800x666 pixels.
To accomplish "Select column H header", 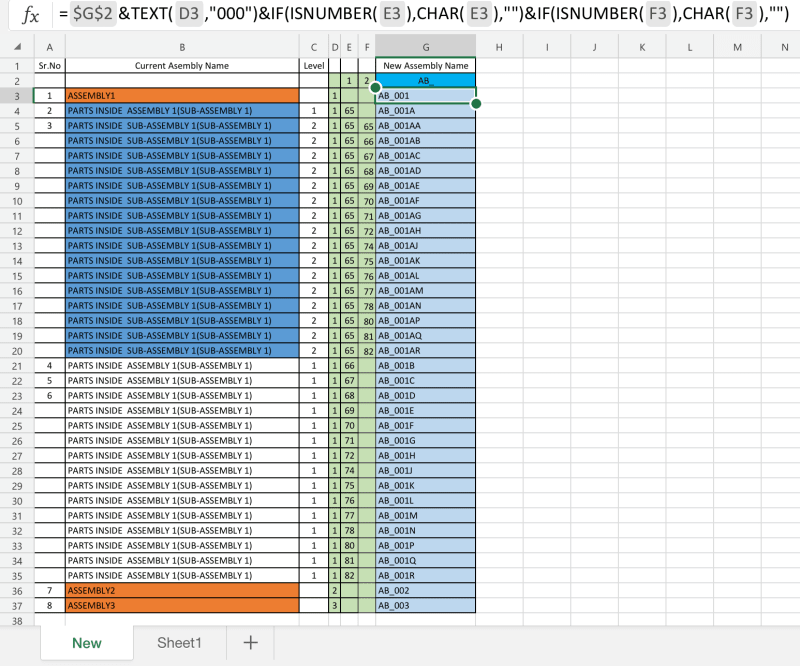I will 499,47.
